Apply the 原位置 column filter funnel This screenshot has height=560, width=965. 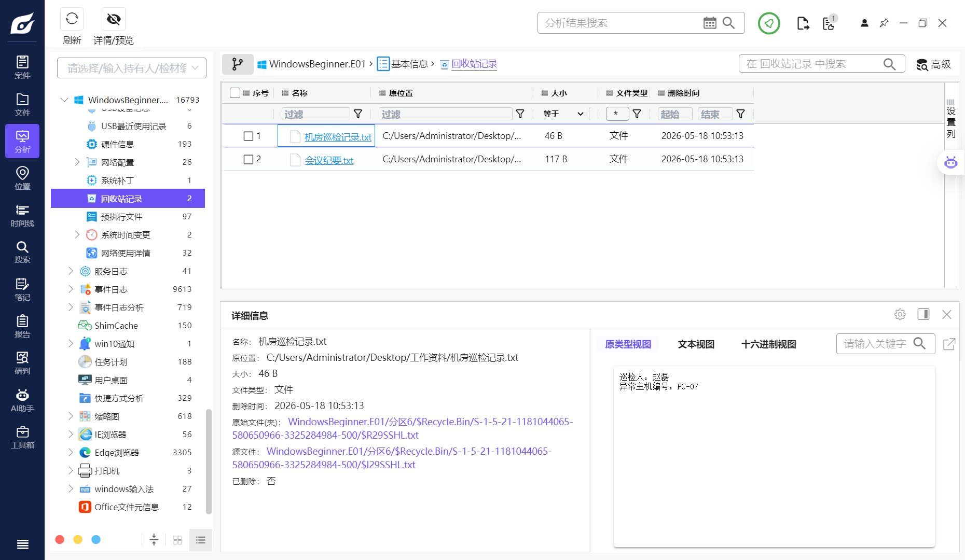coord(520,114)
